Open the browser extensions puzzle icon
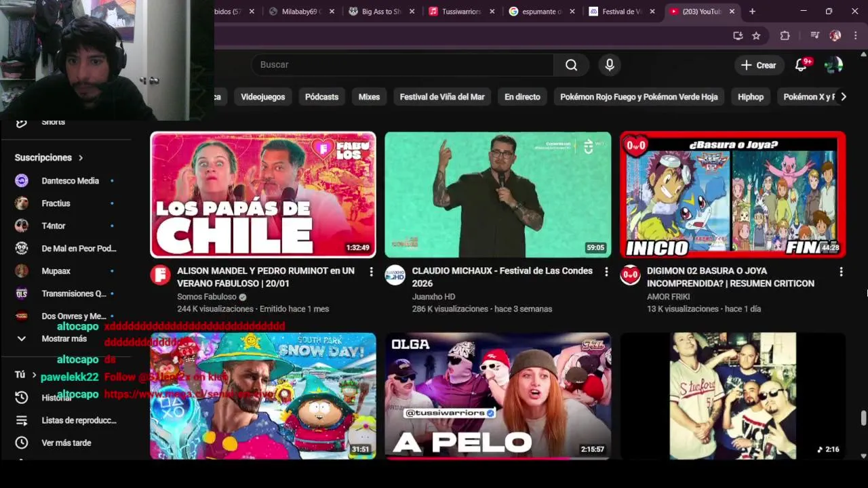The image size is (868, 488). 785,36
